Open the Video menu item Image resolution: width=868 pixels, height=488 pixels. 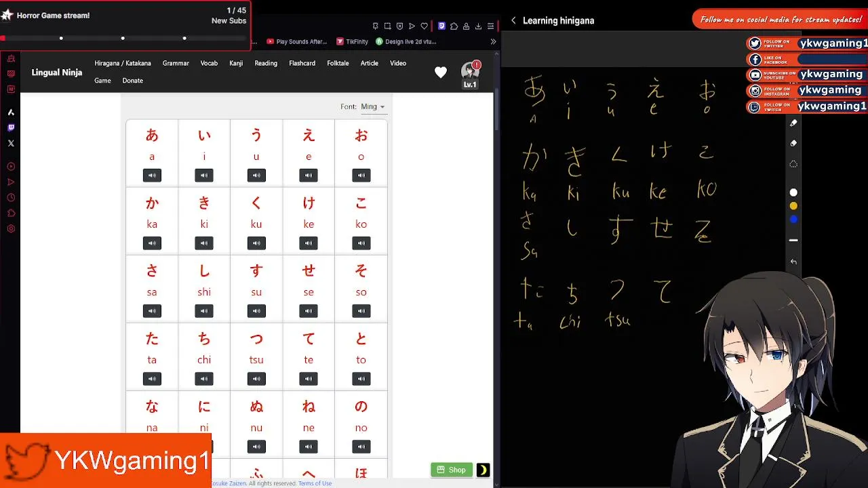point(398,63)
